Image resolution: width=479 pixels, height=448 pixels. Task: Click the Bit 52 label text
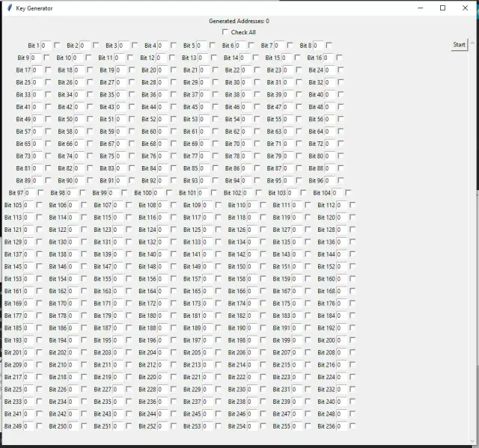coord(149,119)
